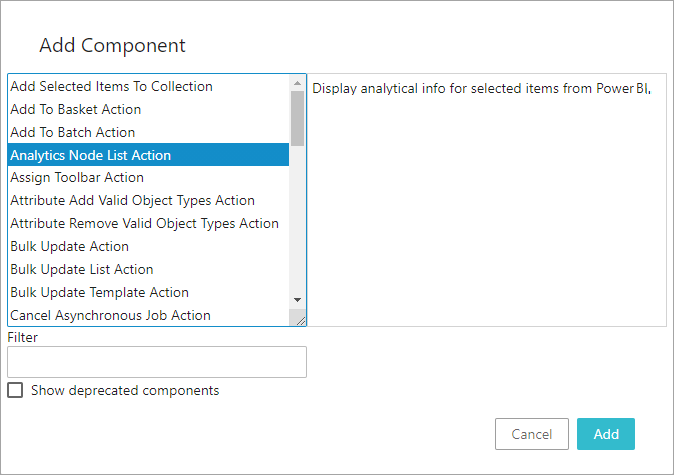The height and width of the screenshot is (475, 674).
Task: Enable Show deprecated components checkbox
Action: pyautogui.click(x=15, y=390)
